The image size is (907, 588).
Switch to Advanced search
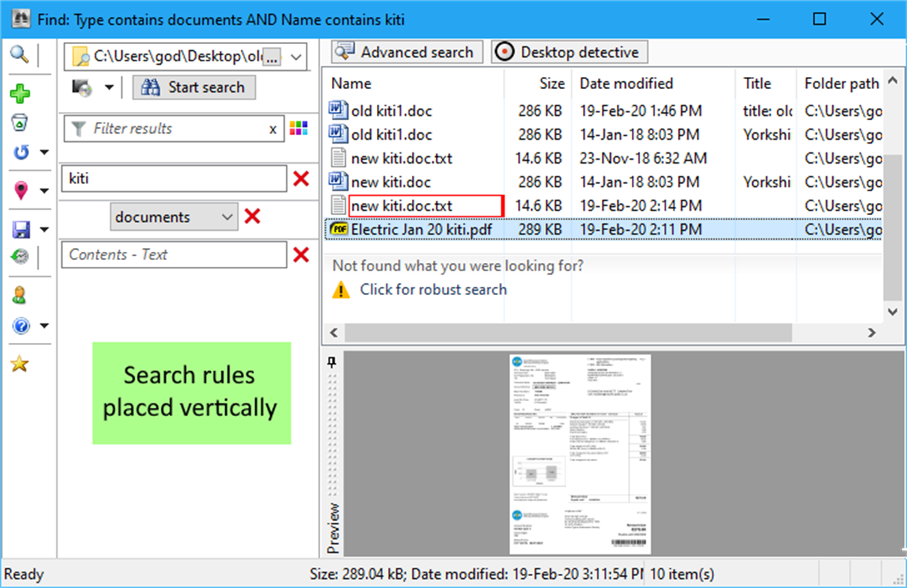click(x=405, y=52)
